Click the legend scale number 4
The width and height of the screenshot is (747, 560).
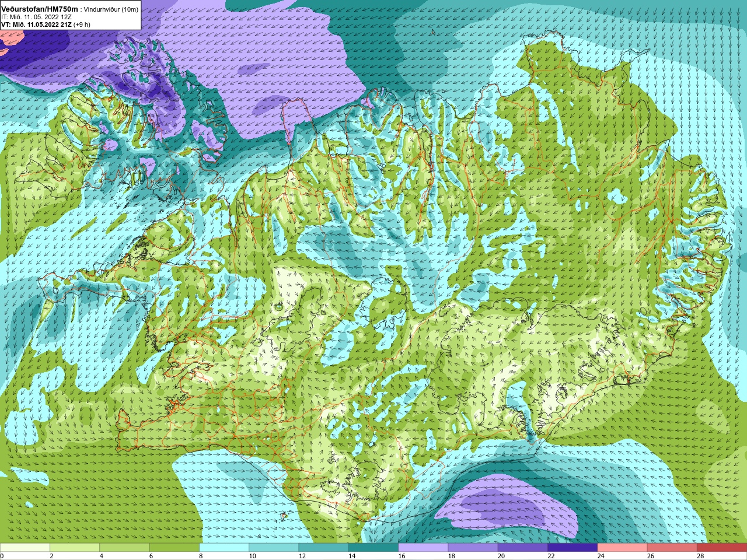[102, 556]
